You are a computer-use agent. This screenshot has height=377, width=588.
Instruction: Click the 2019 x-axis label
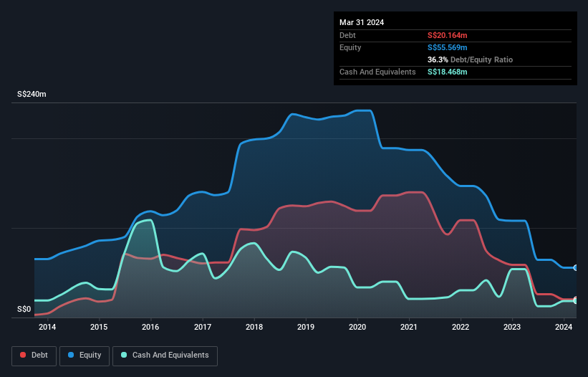click(306, 327)
